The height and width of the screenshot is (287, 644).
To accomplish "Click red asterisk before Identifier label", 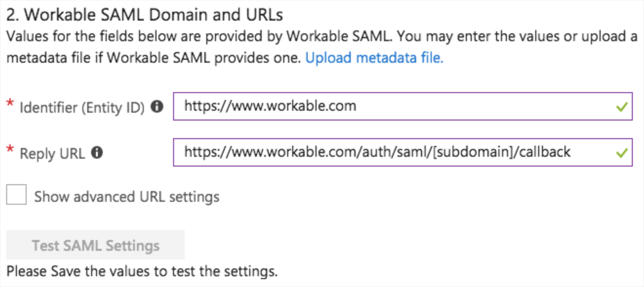I will (10, 102).
